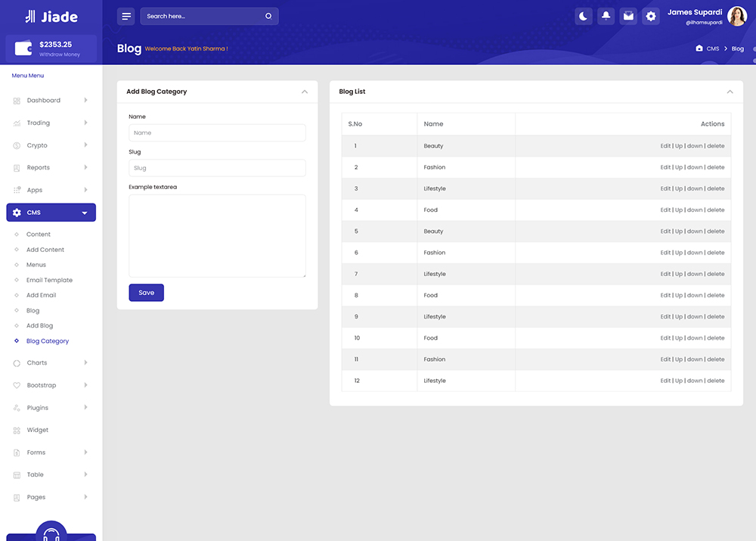The image size is (756, 541).
Task: Click Edit link for Beauty row 1
Action: 665,146
